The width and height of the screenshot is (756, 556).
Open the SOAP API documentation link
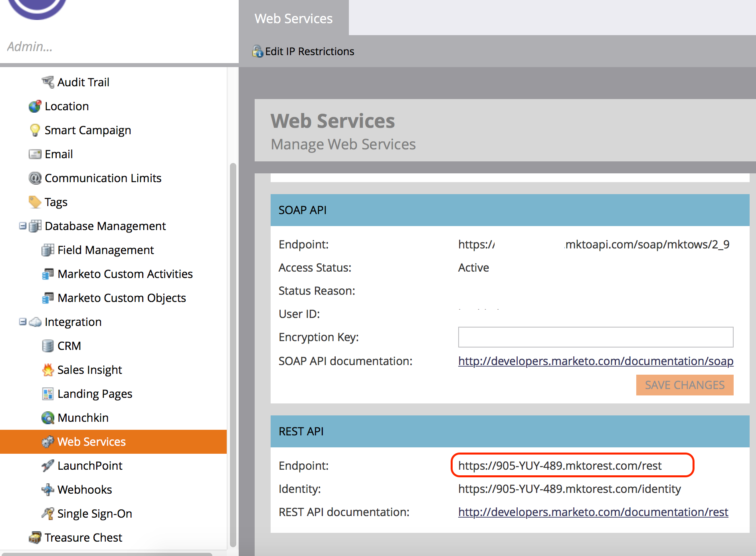coord(596,361)
